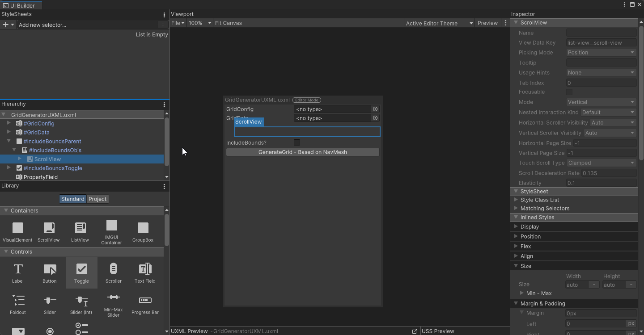Collapse the Margin & Padding section
This screenshot has width=644, height=335.
pos(516,303)
